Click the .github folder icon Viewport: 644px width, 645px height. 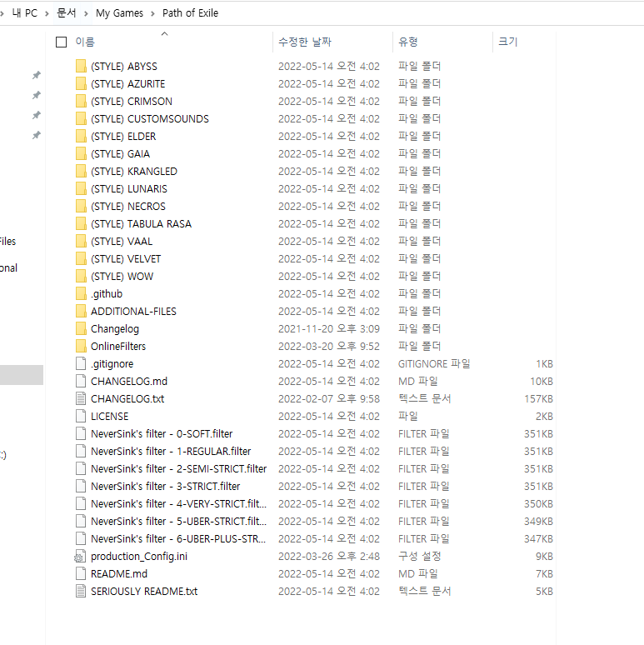[x=81, y=293]
